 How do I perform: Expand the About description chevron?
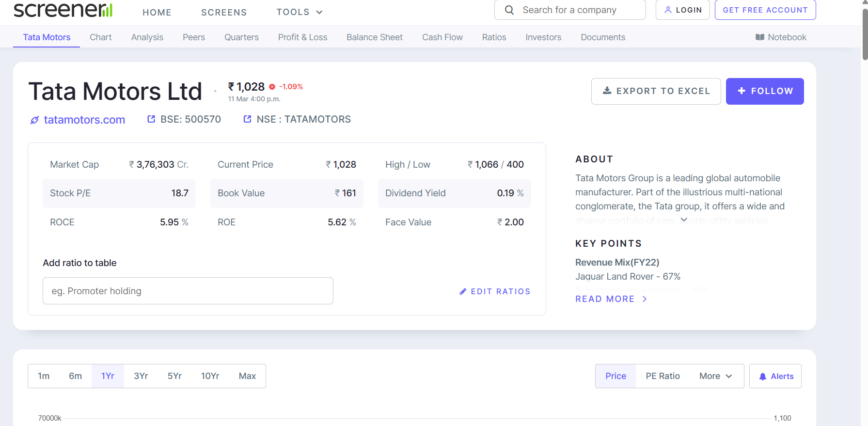(x=683, y=220)
